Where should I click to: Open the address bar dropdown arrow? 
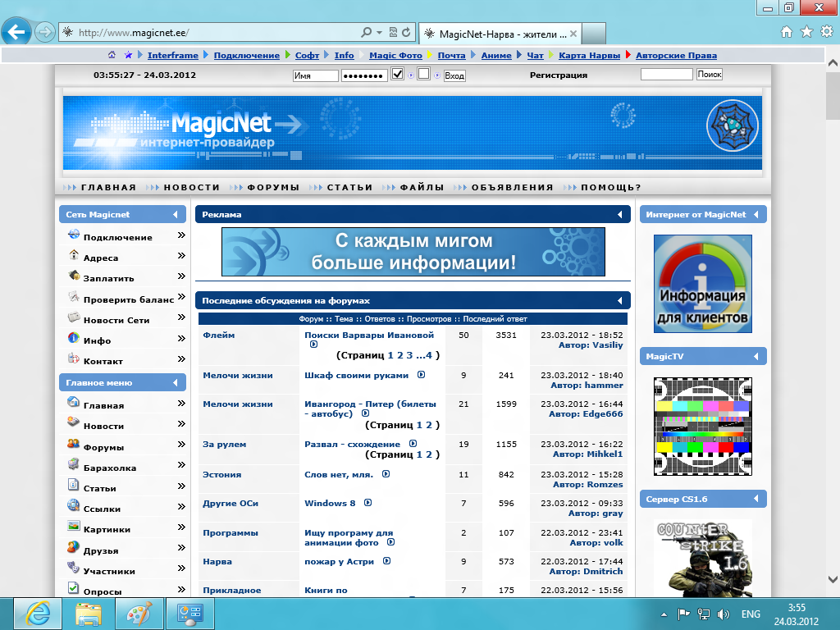coord(379,32)
